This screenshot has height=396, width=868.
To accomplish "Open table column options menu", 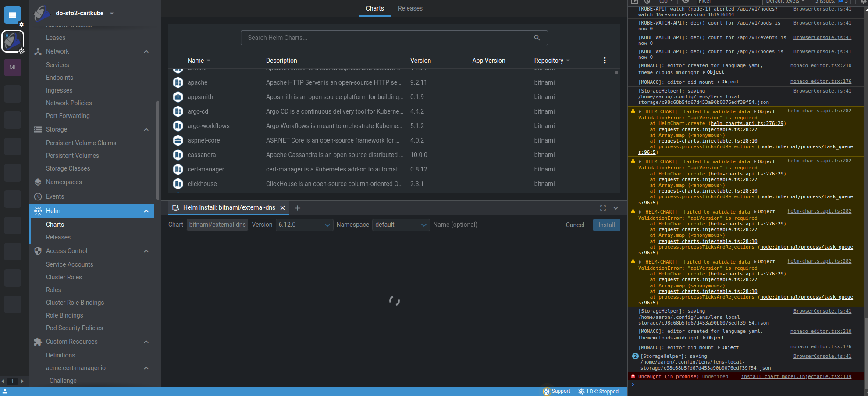I will [605, 61].
